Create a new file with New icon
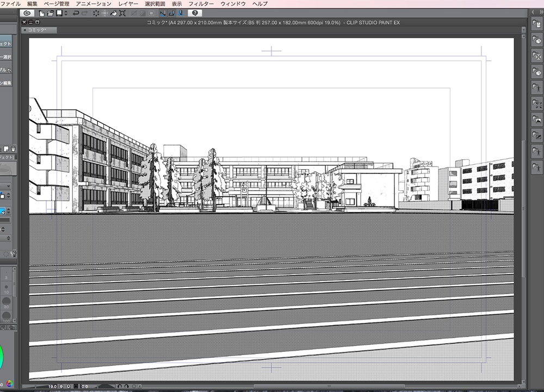Image resolution: width=544 pixels, height=392 pixels. coord(42,13)
